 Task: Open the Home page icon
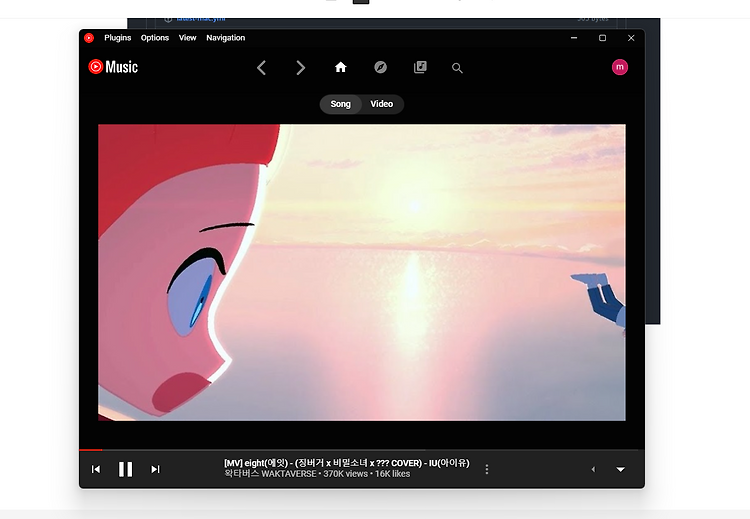341,67
